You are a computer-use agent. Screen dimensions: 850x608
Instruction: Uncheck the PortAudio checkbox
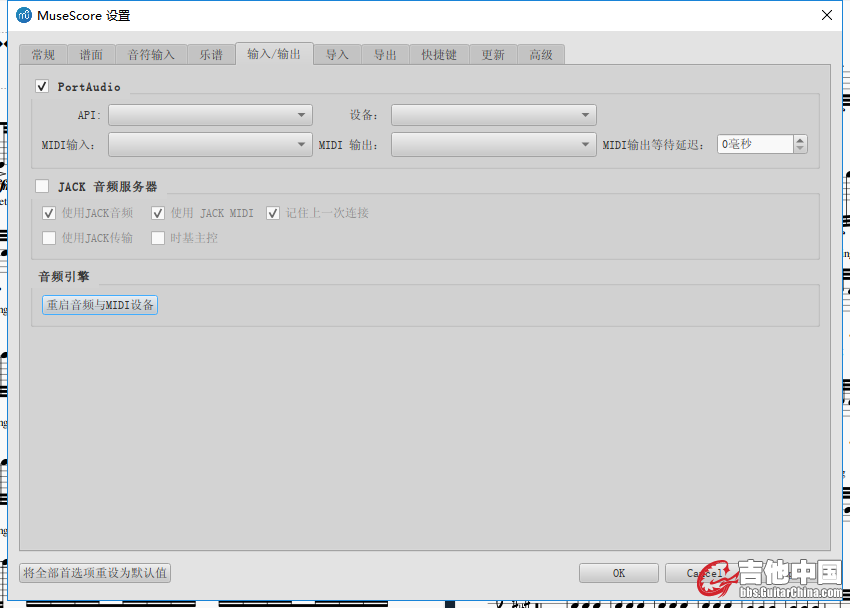tap(42, 86)
